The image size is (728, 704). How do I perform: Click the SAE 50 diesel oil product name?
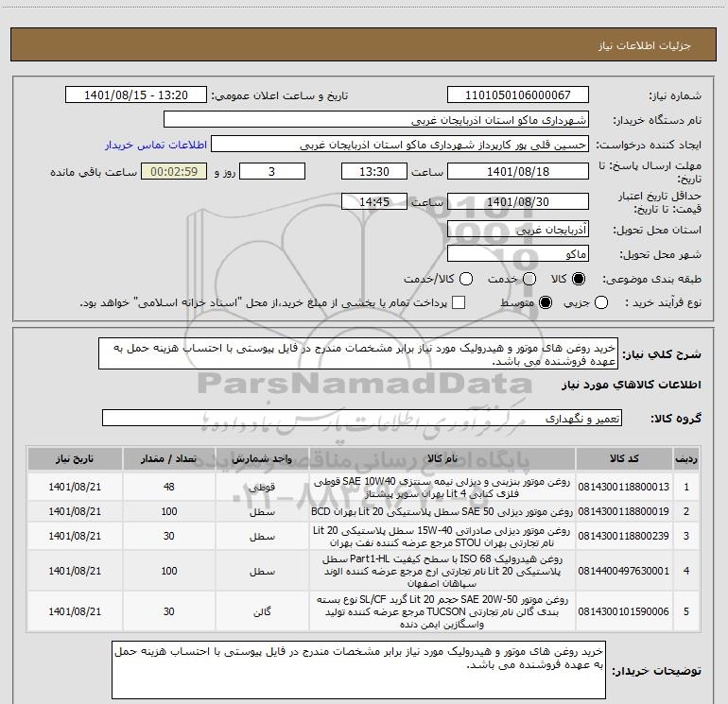click(x=442, y=511)
